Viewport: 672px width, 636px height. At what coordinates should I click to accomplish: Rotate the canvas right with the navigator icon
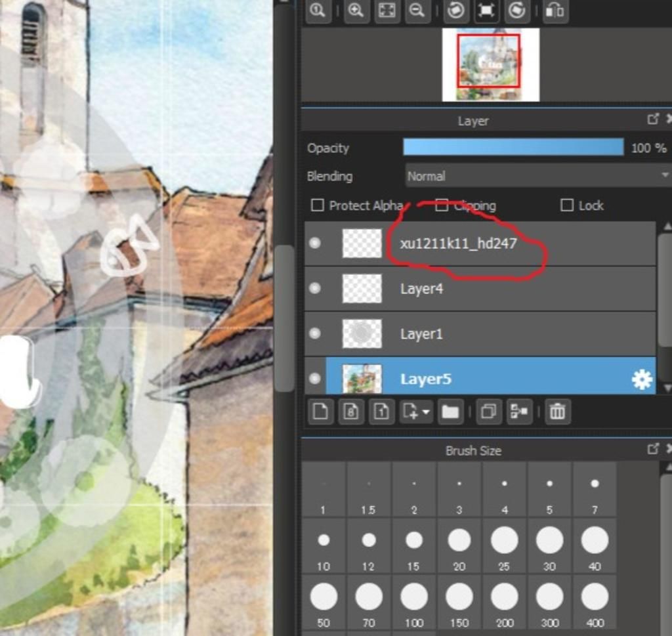point(517,10)
